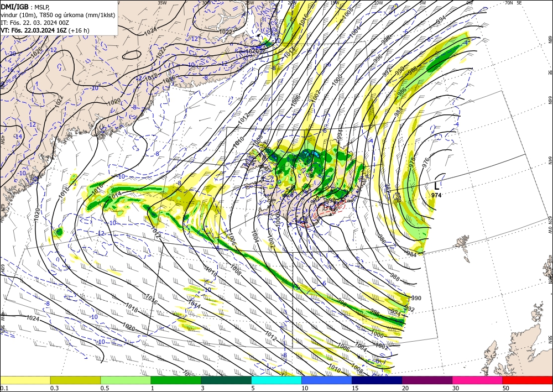This screenshot has height=392, width=553.
Task: Select the light green 0.5 legend swatch
Action: (x=126, y=380)
